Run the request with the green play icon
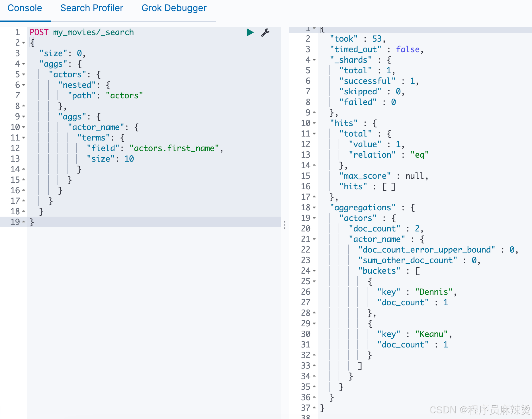Viewport: 532px width, 419px height. 250,32
